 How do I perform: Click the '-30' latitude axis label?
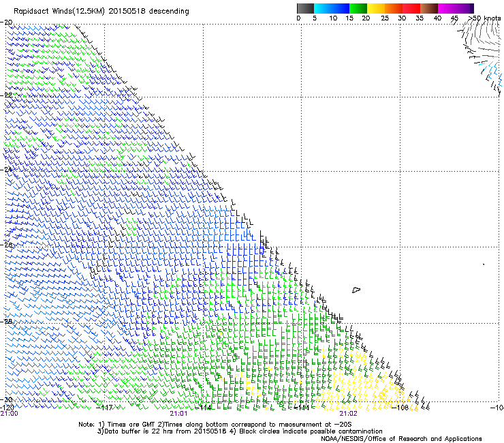[x=6, y=399]
